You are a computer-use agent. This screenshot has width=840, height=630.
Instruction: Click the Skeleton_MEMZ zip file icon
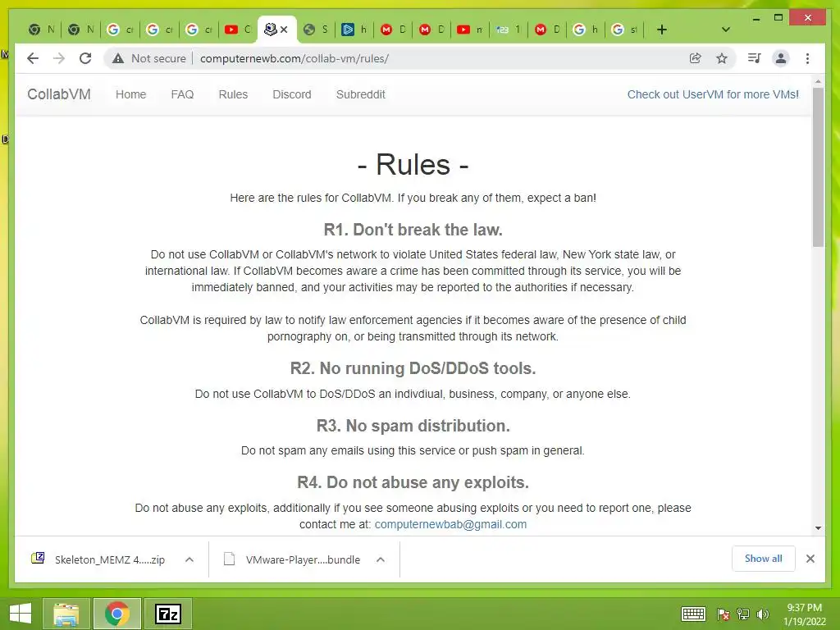click(38, 559)
